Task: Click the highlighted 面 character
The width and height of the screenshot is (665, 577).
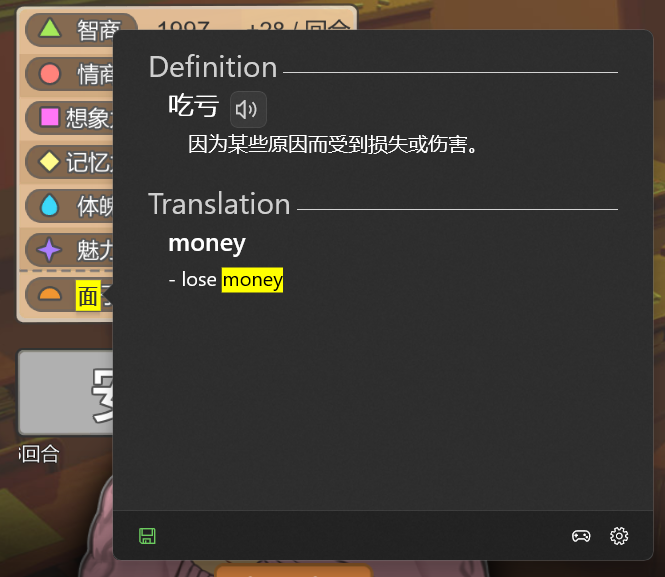Action: click(x=88, y=296)
